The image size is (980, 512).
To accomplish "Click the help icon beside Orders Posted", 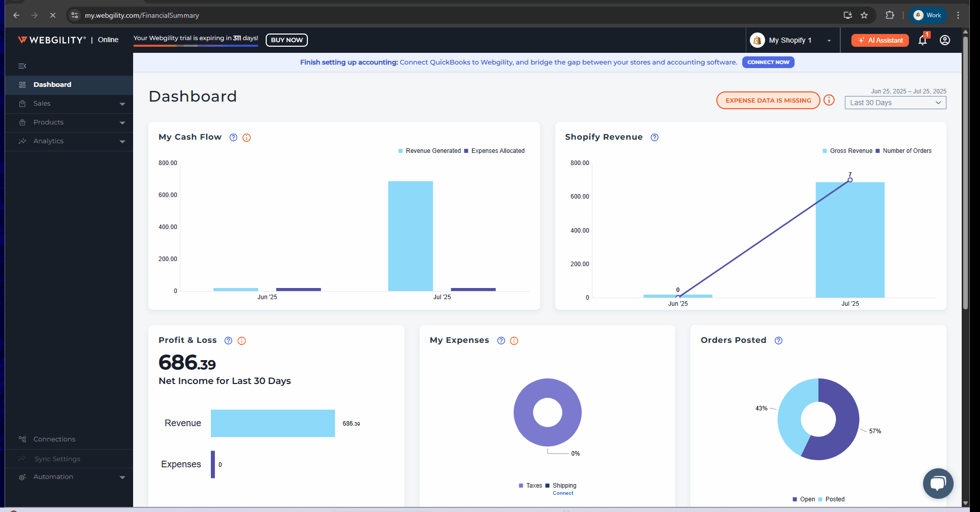I will 778,341.
